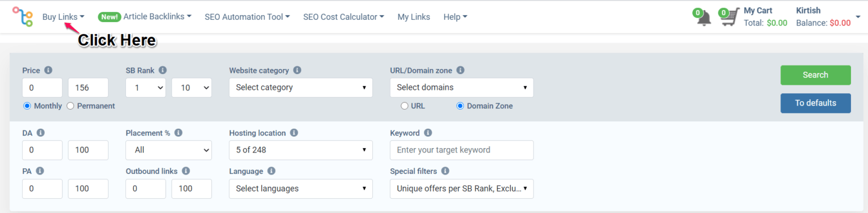The height and width of the screenshot is (213, 868).
Task: Choose the URL radio option
Action: click(x=404, y=106)
